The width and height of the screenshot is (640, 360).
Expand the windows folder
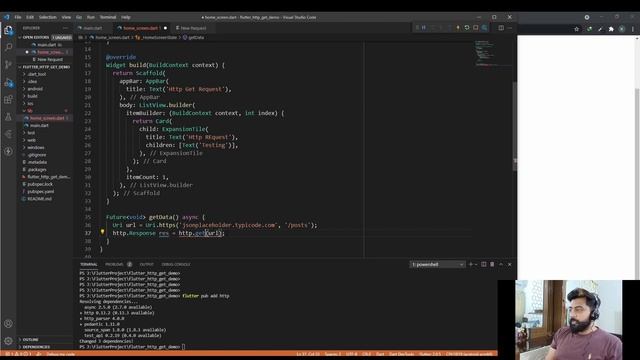pos(45,147)
